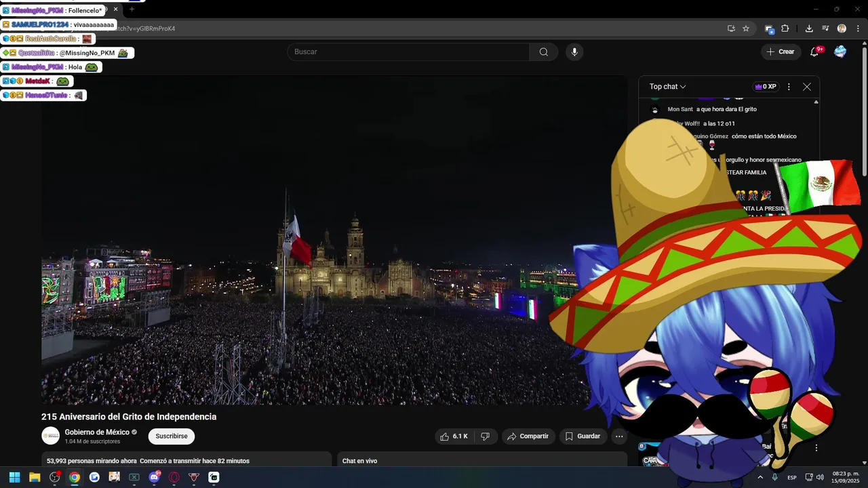Close the live chat panel
Viewport: 868px width, 488px height.
click(807, 87)
